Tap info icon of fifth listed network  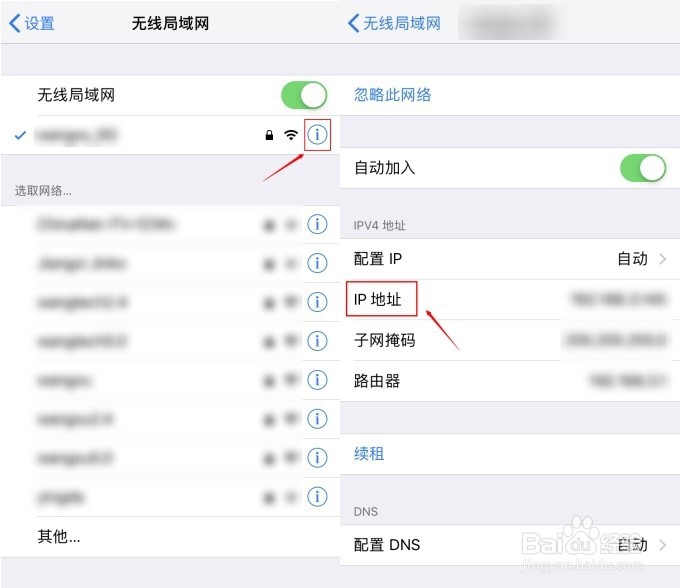pyautogui.click(x=318, y=380)
